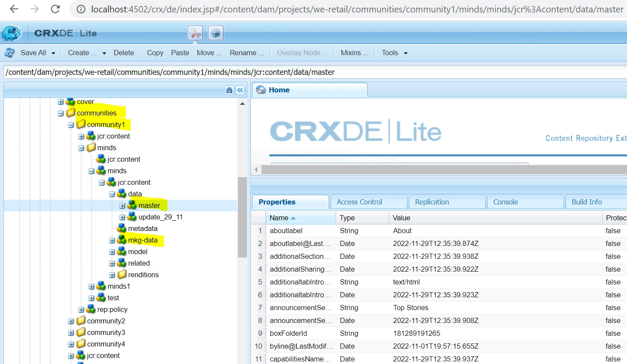View site info icon in address bar
627x364 pixels.
(81, 9)
